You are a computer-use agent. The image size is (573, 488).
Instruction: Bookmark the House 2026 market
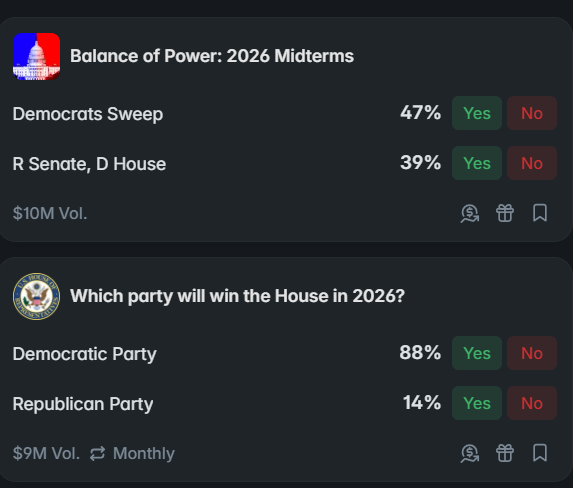(540, 453)
